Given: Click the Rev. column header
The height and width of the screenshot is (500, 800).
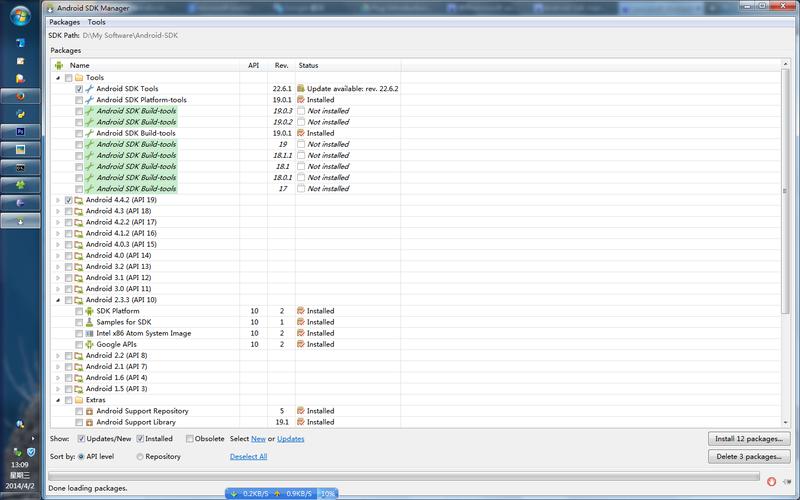Looking at the screenshot, I should click(281, 65).
